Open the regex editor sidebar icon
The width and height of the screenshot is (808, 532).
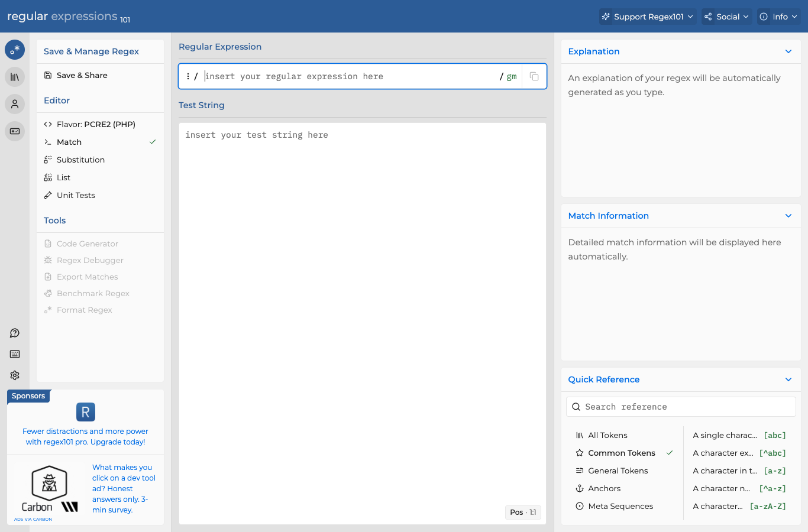click(15, 50)
